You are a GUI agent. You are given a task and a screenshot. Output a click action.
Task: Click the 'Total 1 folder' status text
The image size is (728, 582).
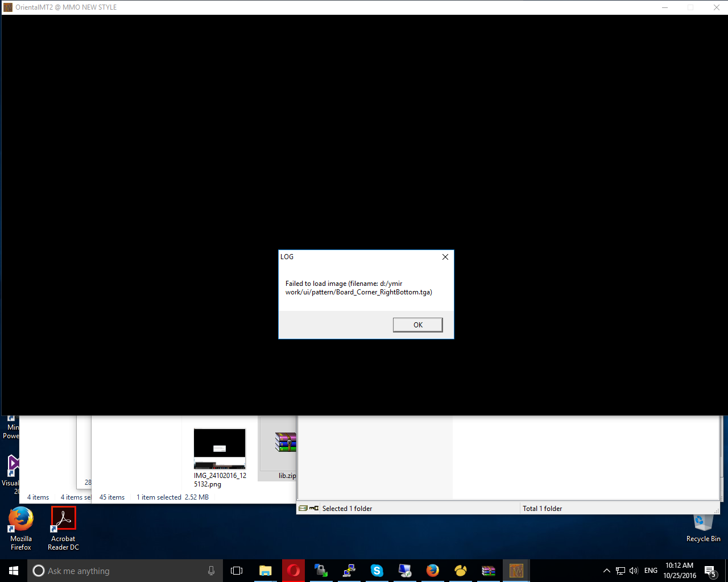(542, 509)
